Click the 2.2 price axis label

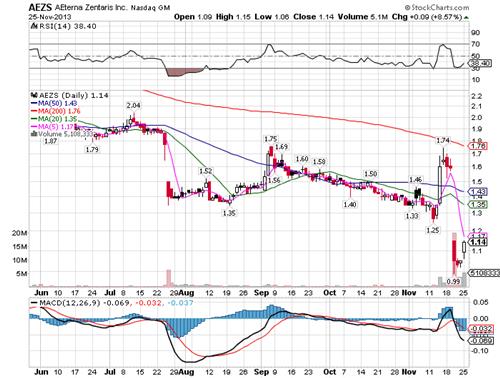[x=477, y=96]
